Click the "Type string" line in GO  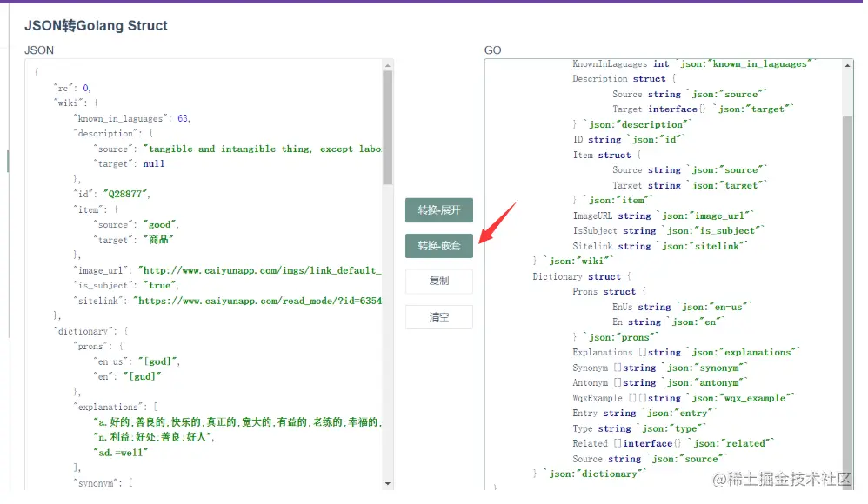[x=639, y=428]
